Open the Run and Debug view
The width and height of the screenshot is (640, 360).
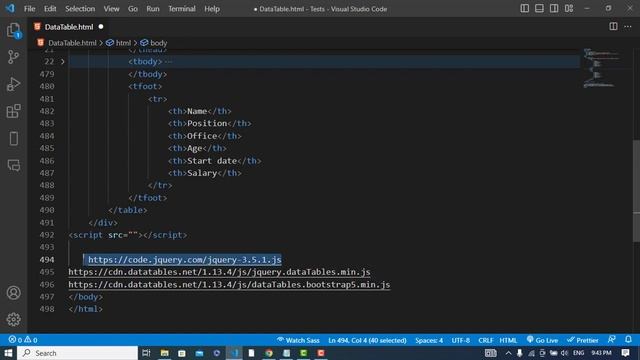(x=13, y=84)
